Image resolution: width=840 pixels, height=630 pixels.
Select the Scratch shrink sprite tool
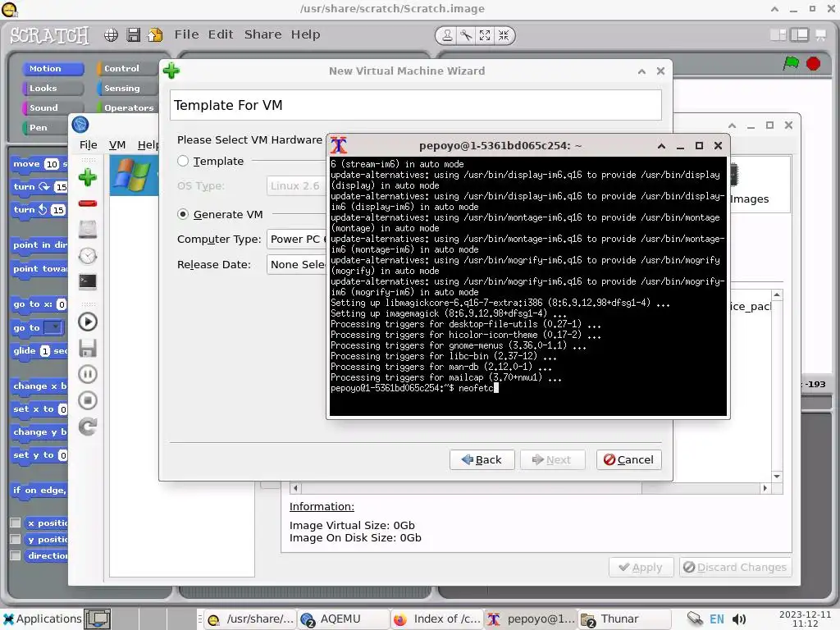coord(504,35)
